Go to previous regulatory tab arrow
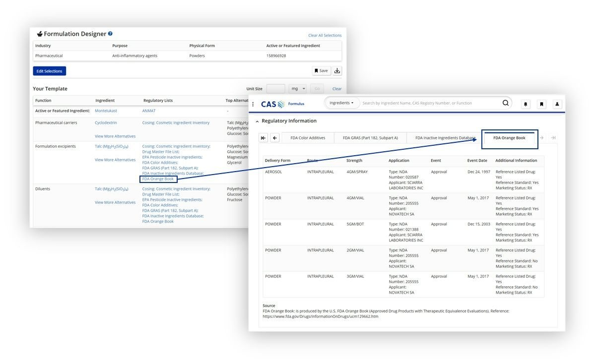Screen dimensions: 595x364 click(x=275, y=138)
